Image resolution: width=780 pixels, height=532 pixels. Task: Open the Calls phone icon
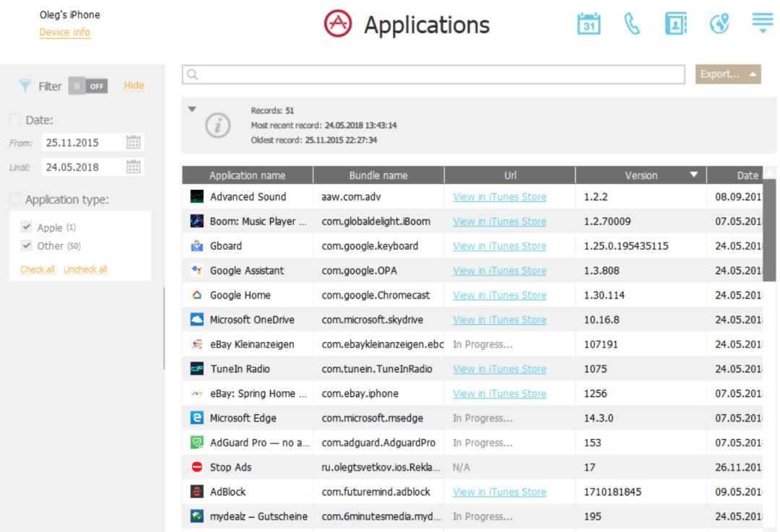coord(632,24)
